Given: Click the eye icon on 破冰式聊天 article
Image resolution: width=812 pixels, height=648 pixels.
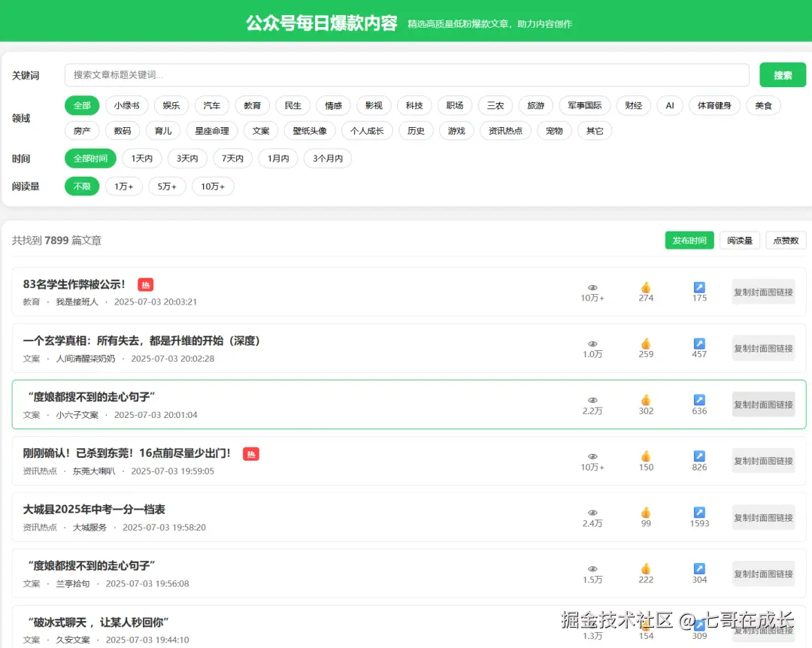Looking at the screenshot, I should click(592, 625).
